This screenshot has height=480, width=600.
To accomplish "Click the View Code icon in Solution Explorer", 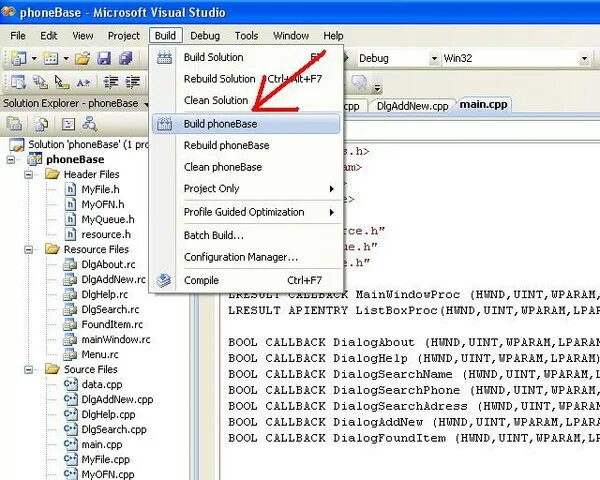I will click(x=68, y=124).
